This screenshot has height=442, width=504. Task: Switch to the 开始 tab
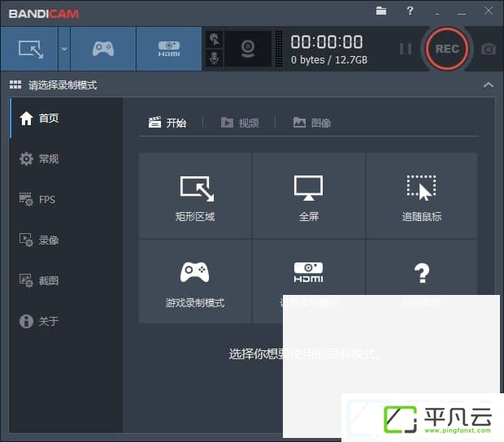(167, 123)
